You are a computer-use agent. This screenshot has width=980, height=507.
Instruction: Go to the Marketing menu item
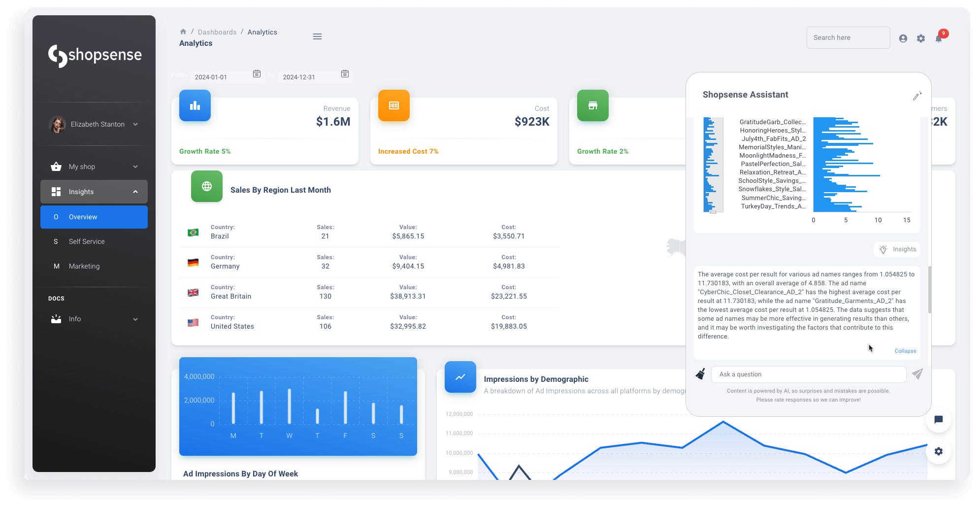pyautogui.click(x=84, y=266)
